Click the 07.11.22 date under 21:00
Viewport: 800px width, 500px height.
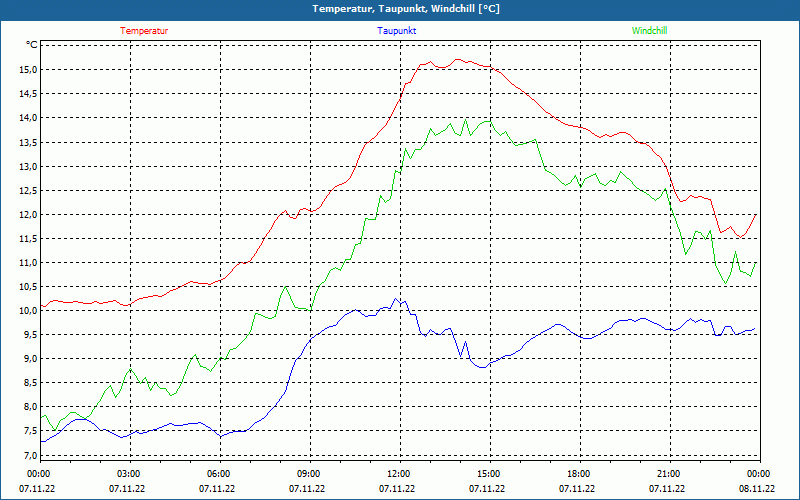[x=667, y=489]
